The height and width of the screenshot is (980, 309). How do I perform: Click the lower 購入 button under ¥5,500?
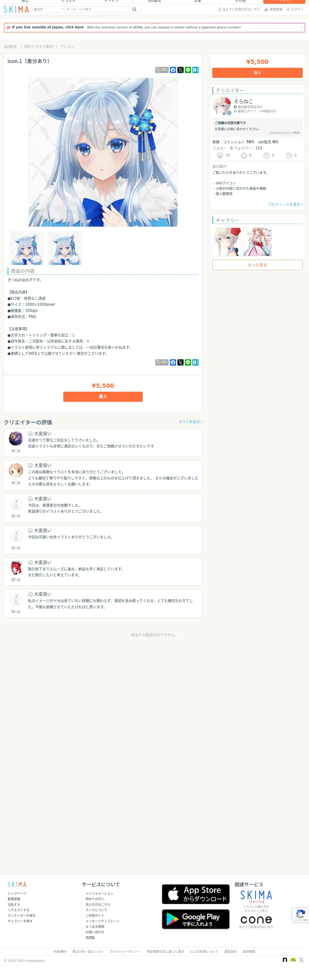tap(103, 397)
